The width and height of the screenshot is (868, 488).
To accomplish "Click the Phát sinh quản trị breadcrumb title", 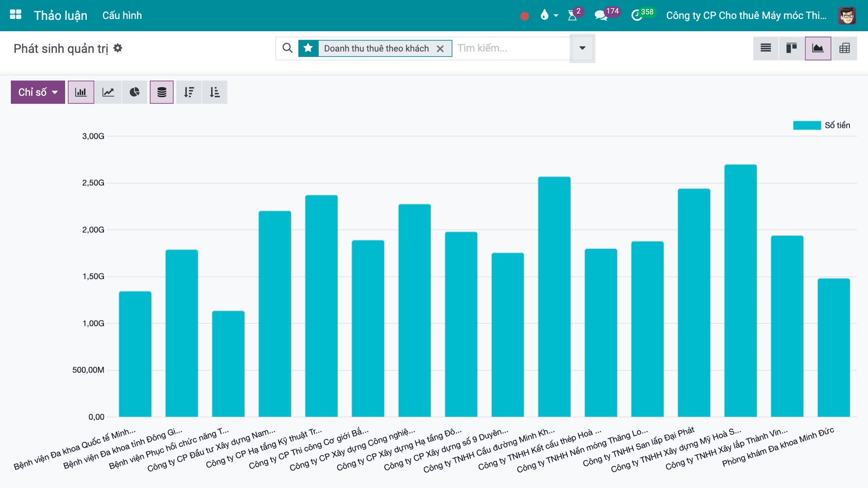I will [x=61, y=48].
